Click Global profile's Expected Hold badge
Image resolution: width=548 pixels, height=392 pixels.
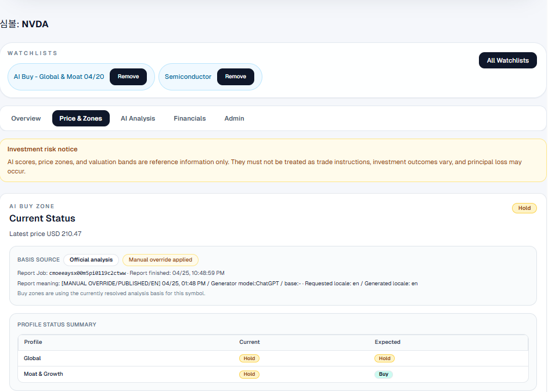coord(384,358)
